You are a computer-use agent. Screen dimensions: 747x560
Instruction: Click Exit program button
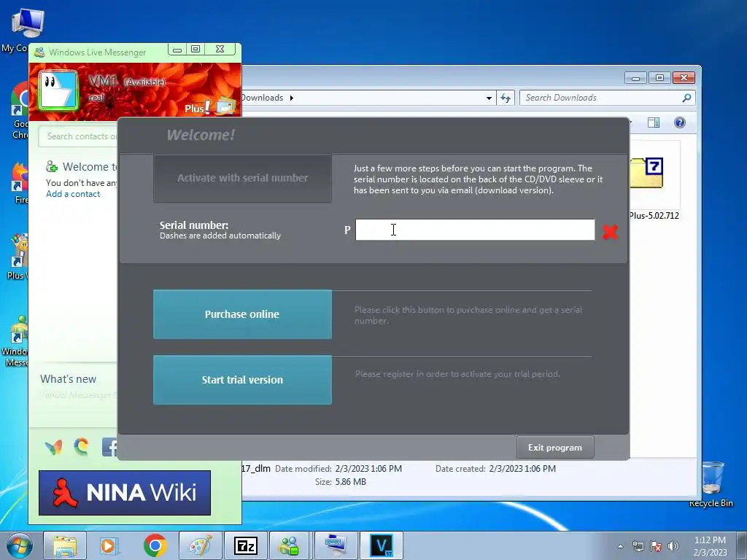[x=555, y=448]
